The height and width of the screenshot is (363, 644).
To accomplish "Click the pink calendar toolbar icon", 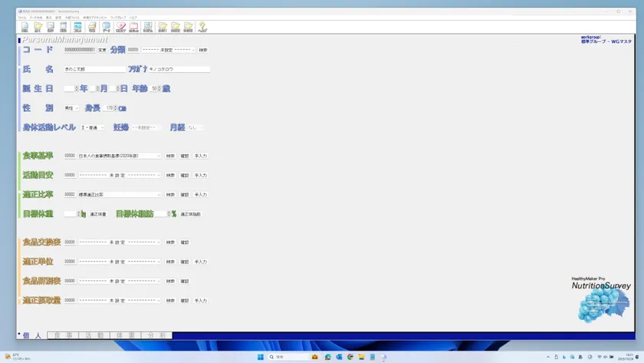I will pos(134,27).
